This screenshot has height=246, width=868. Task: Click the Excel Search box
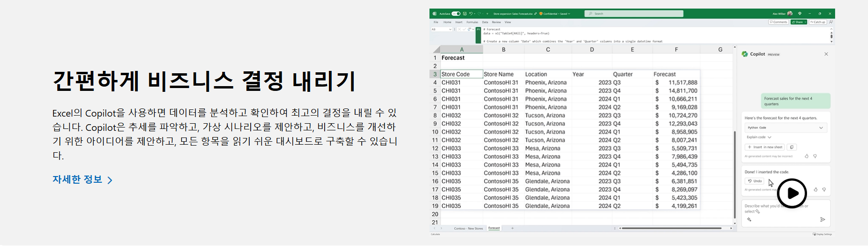click(x=634, y=14)
